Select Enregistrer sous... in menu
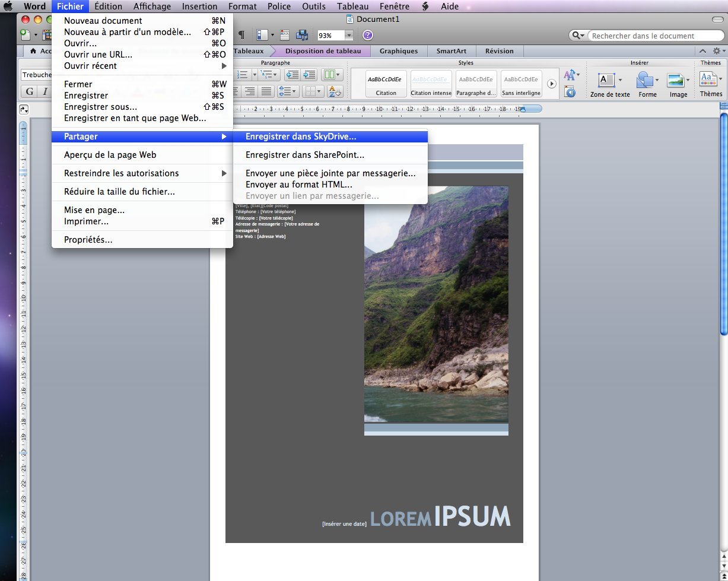728x581 pixels. point(142,107)
